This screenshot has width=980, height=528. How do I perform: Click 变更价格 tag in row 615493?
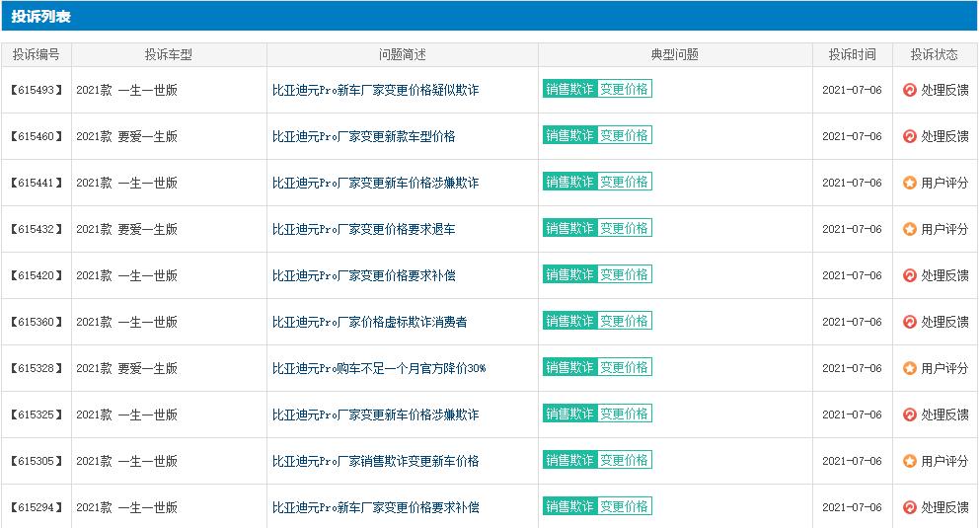[625, 89]
